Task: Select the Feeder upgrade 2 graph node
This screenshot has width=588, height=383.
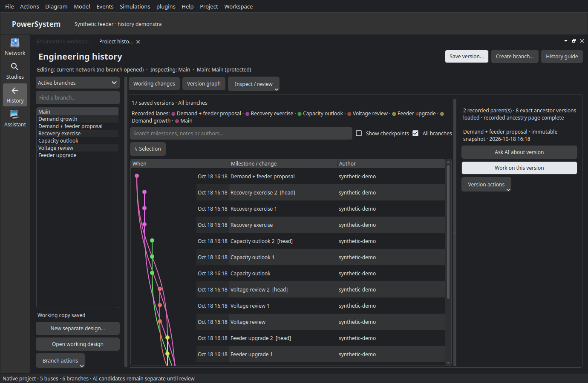Action: point(167,337)
